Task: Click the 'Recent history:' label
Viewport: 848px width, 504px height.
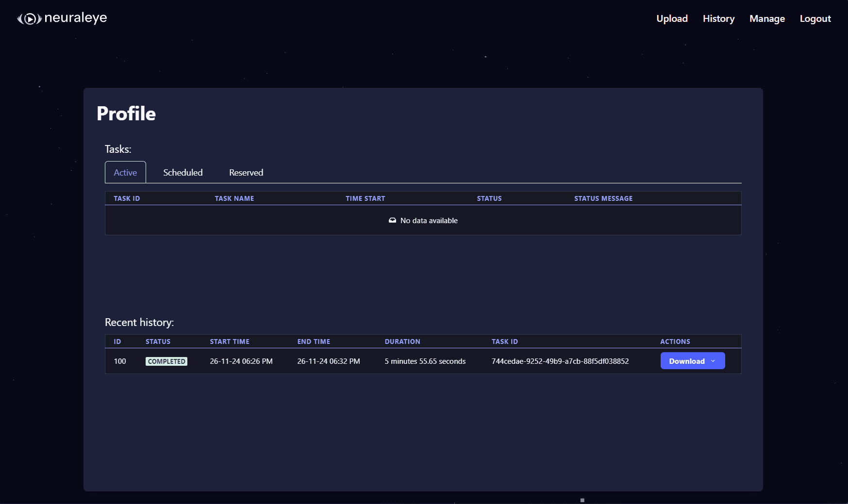Action: (139, 323)
